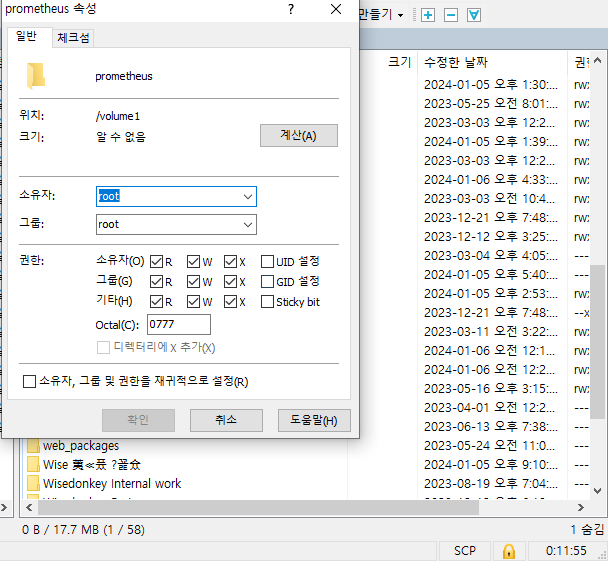Click the 도움말(H) help button
Screen dimensions: 608x561
[314, 420]
